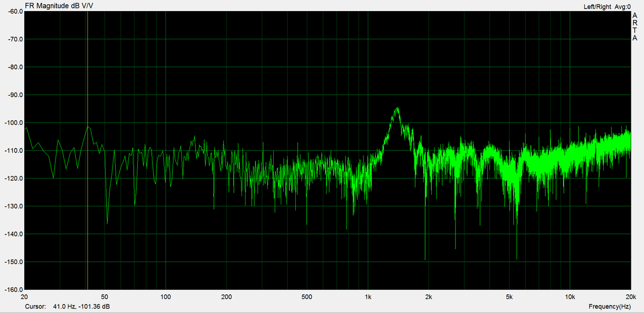Click the "5k" frequency axis label
Screen dimensions: 644x313
pyautogui.click(x=510, y=296)
